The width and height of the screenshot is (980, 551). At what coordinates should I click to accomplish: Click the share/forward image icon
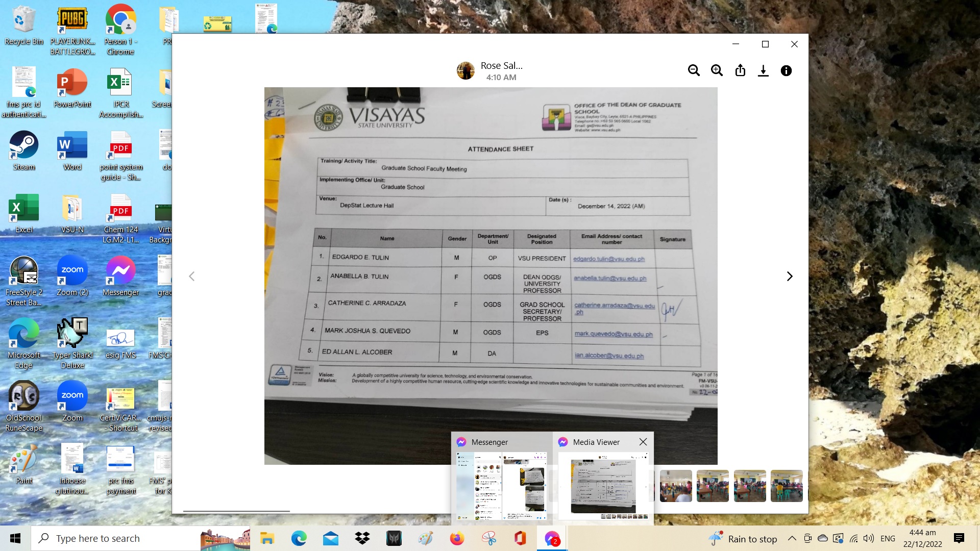pyautogui.click(x=740, y=70)
